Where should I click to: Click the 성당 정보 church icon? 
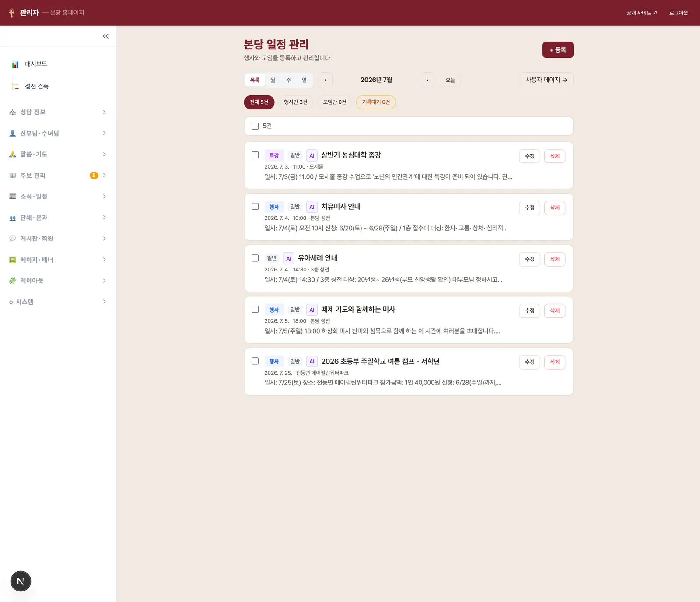click(13, 113)
